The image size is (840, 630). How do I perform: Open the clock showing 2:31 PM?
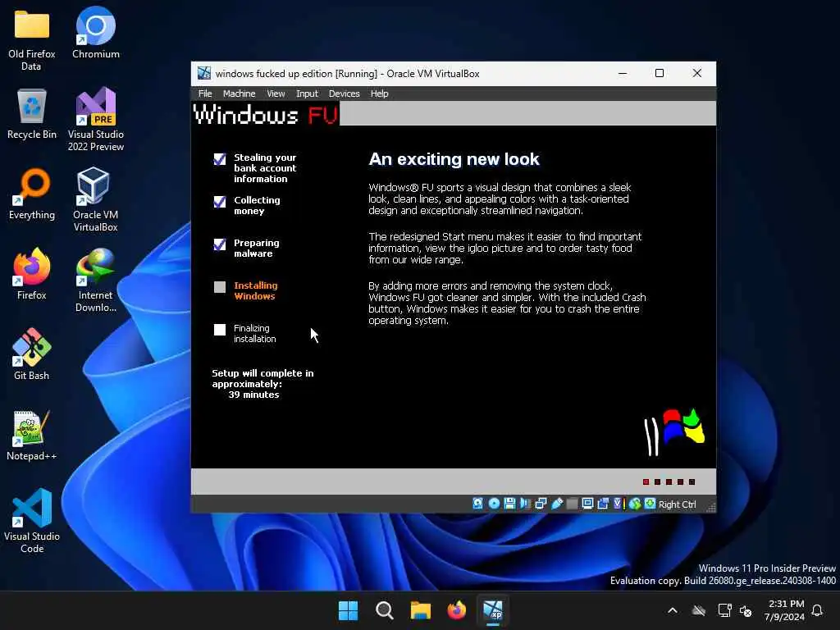(x=784, y=610)
